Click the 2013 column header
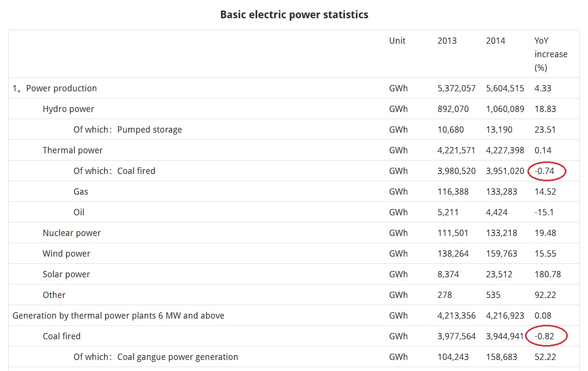The height and width of the screenshot is (371, 588). pyautogui.click(x=447, y=41)
